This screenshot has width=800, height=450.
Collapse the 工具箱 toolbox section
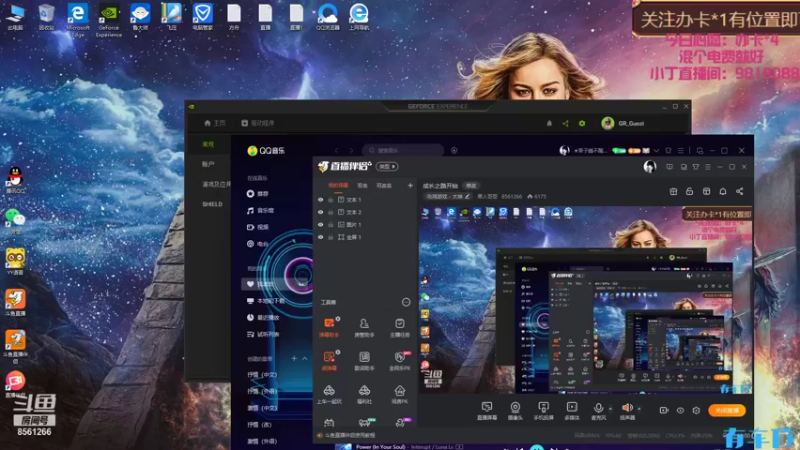(406, 302)
